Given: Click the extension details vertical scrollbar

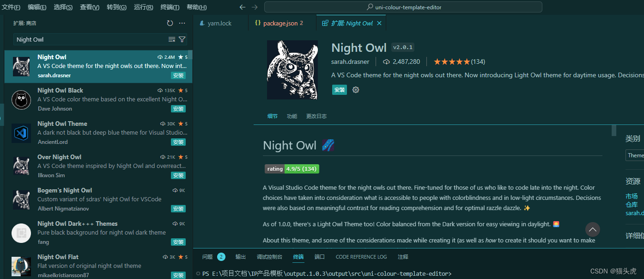Looking at the screenshot, I should 614,130.
